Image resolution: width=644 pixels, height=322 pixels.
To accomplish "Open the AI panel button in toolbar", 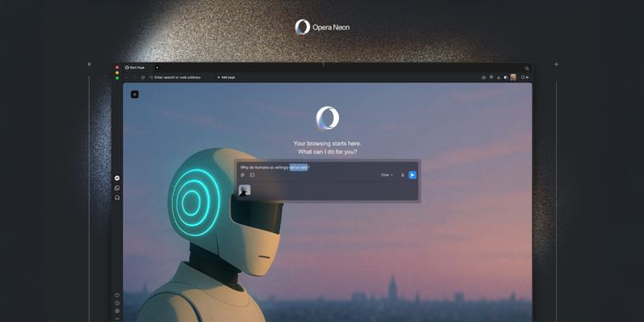I will pos(525,77).
